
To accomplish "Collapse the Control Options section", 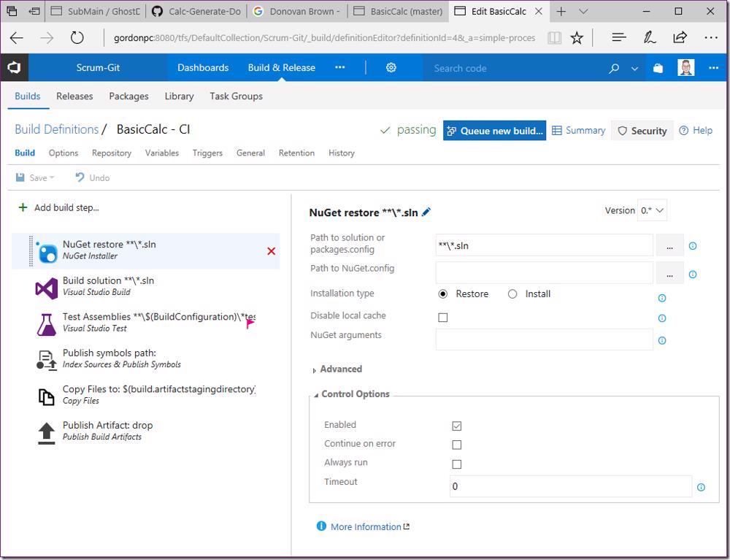I will point(351,394).
